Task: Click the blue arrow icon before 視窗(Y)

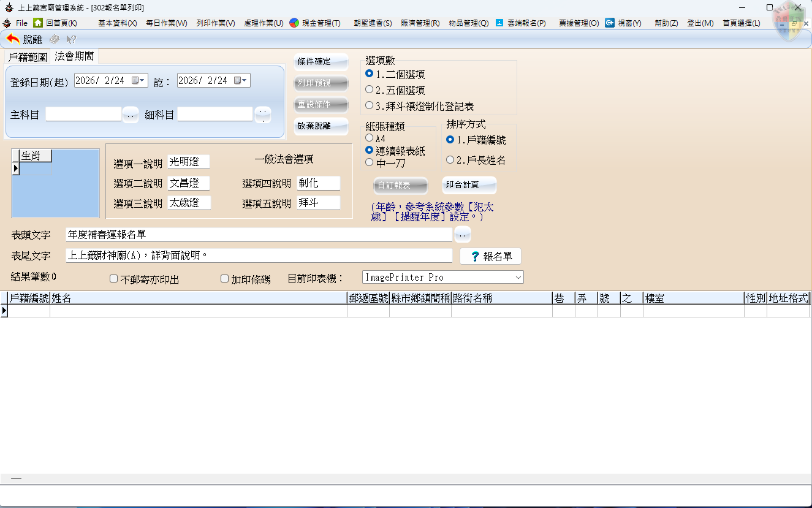Action: coord(610,23)
